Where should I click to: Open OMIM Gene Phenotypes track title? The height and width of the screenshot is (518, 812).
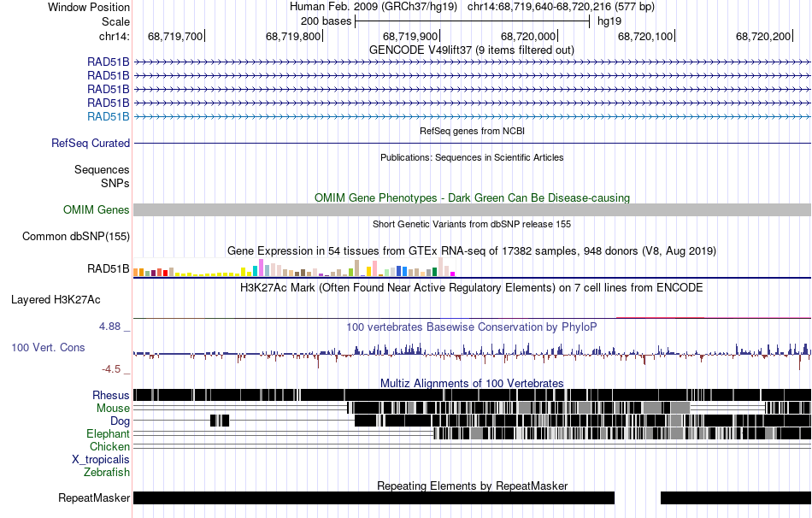[472, 197]
